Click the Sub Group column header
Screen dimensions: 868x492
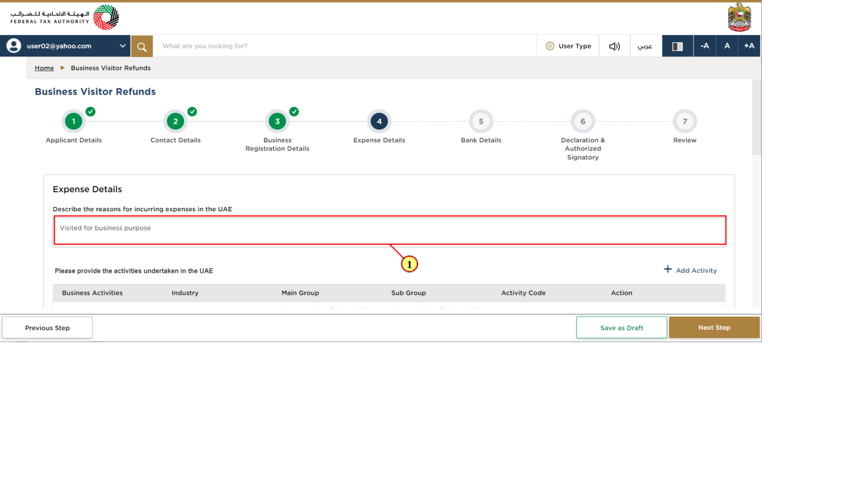click(x=408, y=293)
